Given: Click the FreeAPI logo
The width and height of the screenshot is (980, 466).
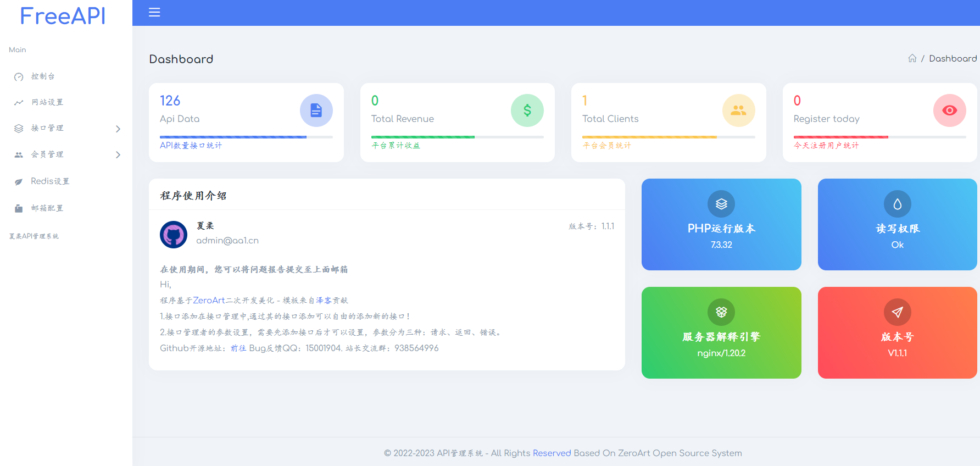Looking at the screenshot, I should pyautogui.click(x=63, y=16).
